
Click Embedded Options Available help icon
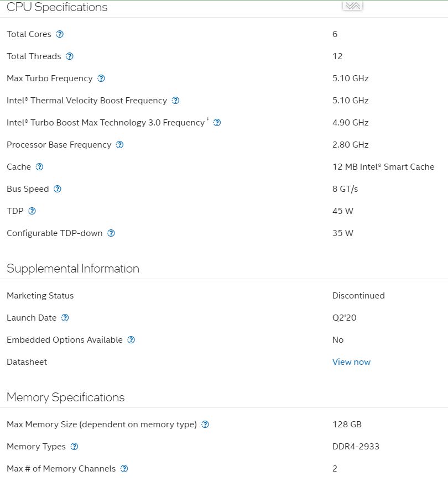tap(131, 340)
